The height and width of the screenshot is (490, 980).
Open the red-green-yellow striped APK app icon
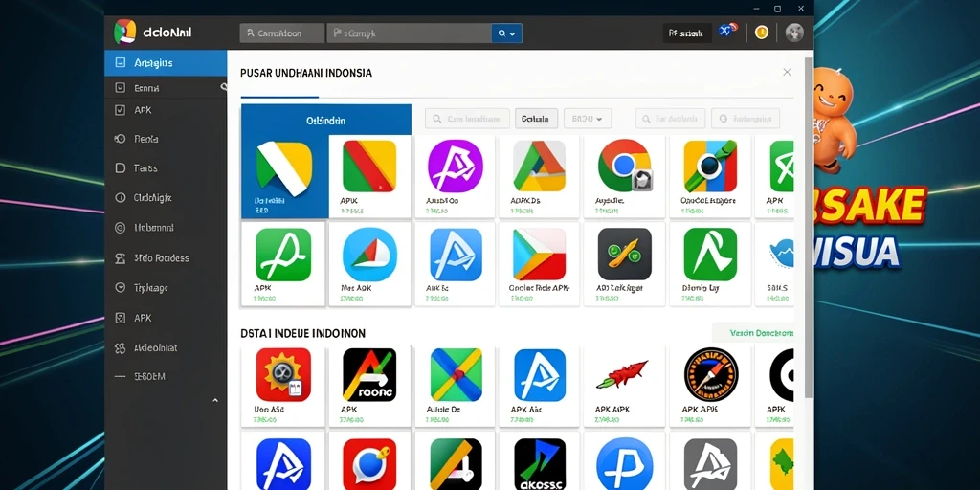tap(368, 166)
